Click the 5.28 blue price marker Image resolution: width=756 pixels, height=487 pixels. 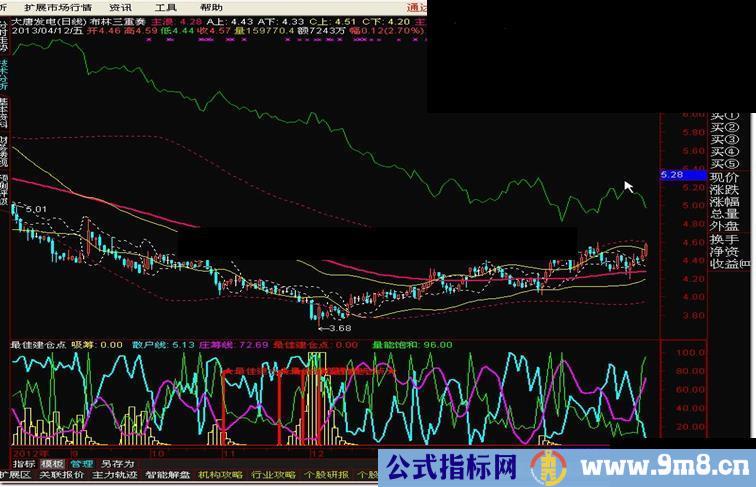point(670,176)
